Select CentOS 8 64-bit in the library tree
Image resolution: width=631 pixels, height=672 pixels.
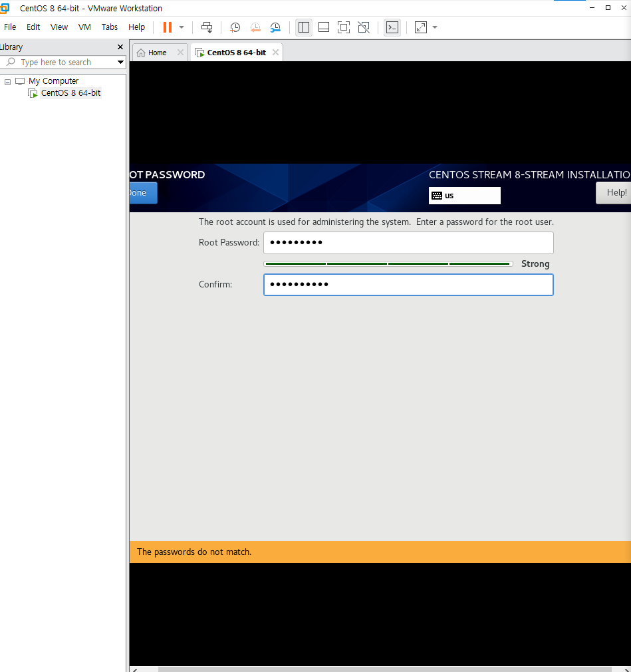tap(70, 93)
